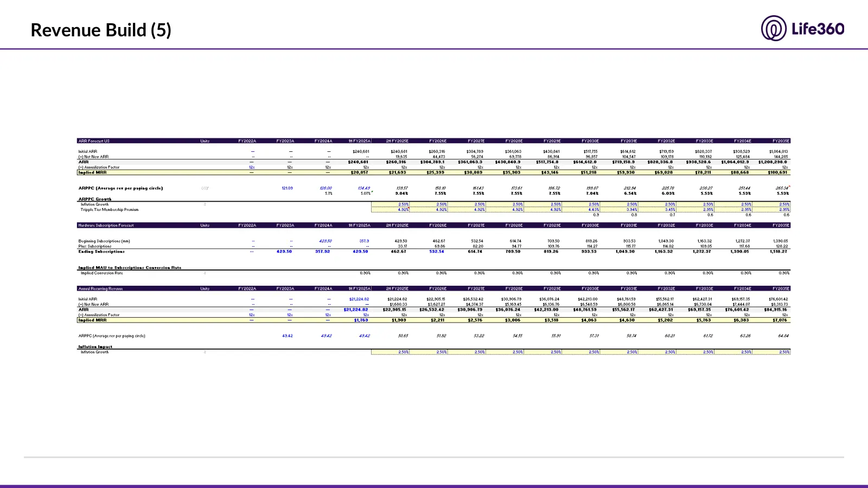
Task: Click the 9.04% ARPPC growth value
Action: pyautogui.click(x=401, y=194)
